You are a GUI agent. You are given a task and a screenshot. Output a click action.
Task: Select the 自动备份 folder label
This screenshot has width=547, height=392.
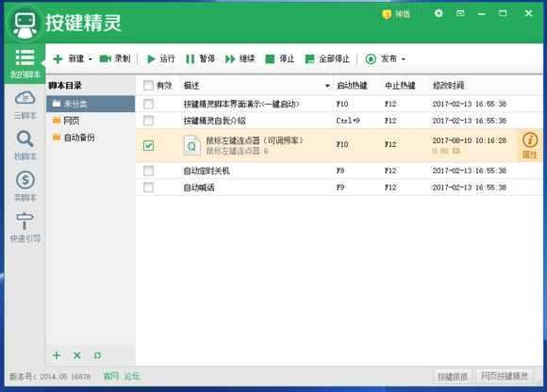point(79,138)
